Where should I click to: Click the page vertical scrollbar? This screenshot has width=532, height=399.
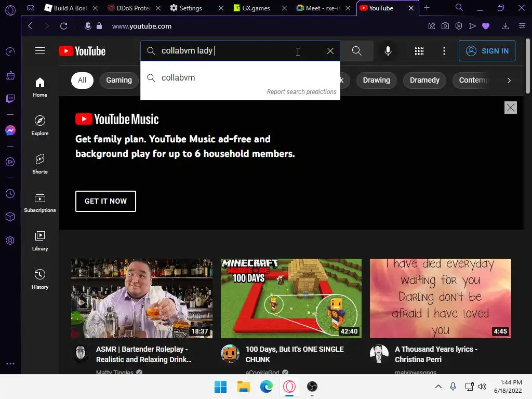tap(528, 66)
